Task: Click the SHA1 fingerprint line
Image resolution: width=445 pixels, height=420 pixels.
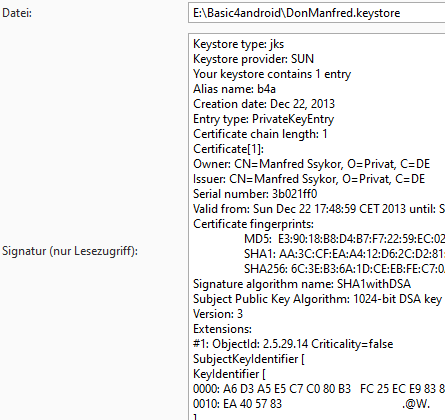Action: [x=344, y=254]
